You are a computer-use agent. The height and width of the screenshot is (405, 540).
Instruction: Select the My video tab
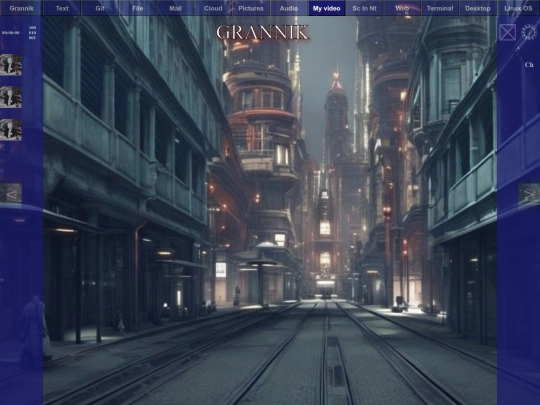327,8
